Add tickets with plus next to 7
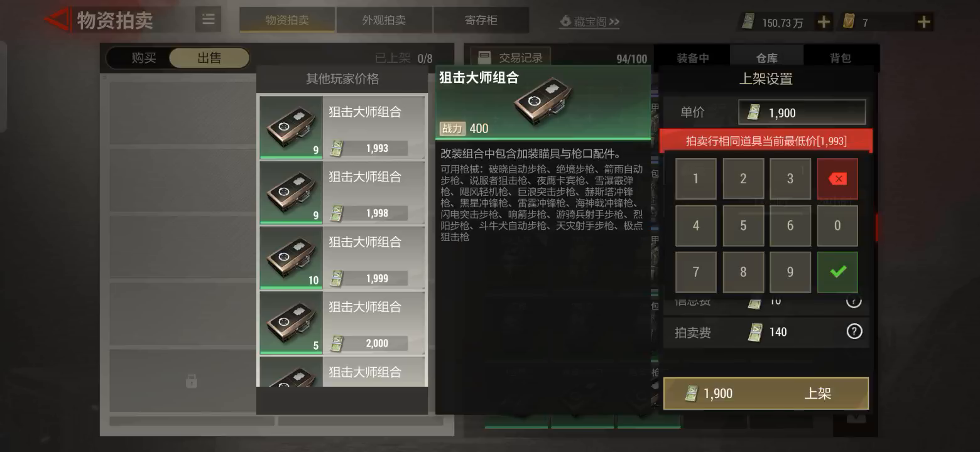Viewport: 980px width, 452px height. coord(923,23)
